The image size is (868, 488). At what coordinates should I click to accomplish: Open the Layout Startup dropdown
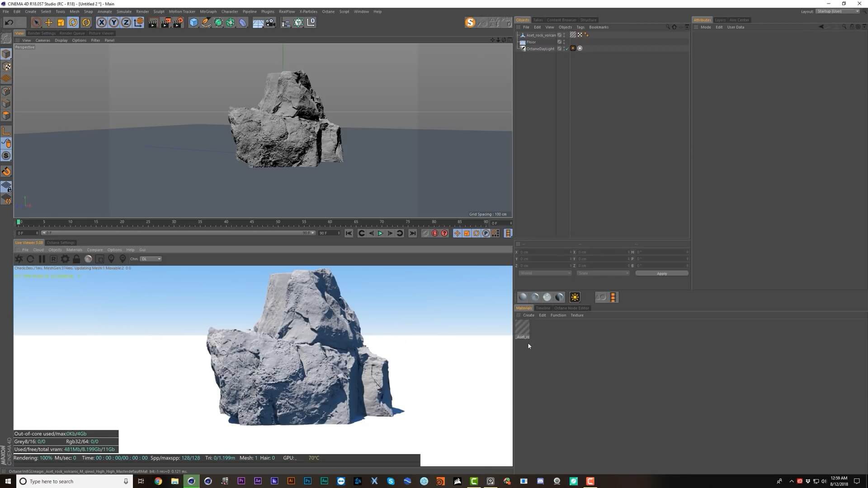point(838,11)
